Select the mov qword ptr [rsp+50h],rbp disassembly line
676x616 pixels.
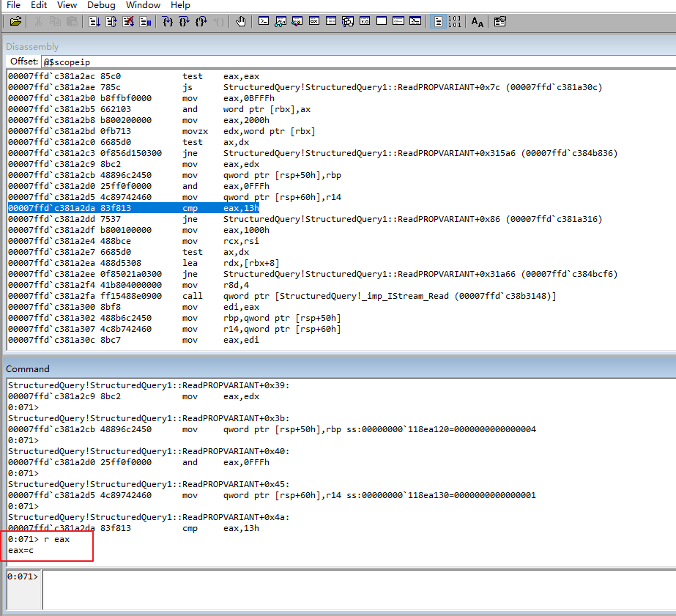coord(174,175)
